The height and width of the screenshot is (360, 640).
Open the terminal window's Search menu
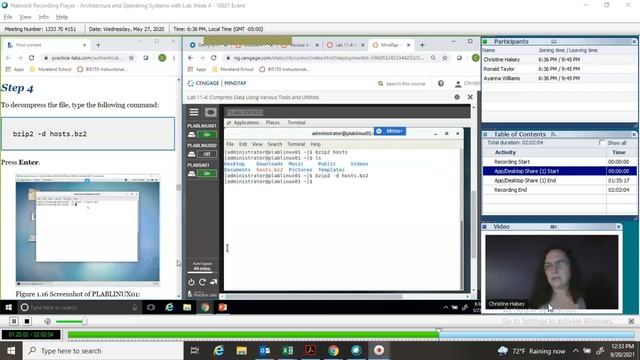tap(275, 144)
